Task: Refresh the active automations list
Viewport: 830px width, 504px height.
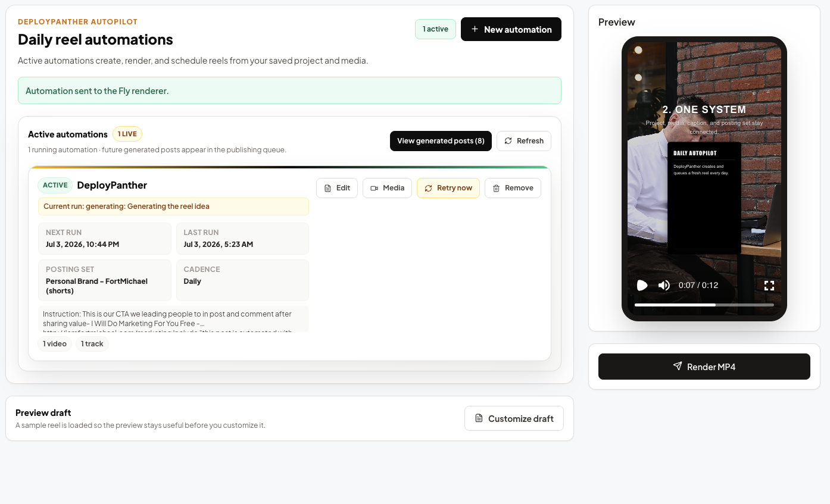Action: click(x=524, y=141)
